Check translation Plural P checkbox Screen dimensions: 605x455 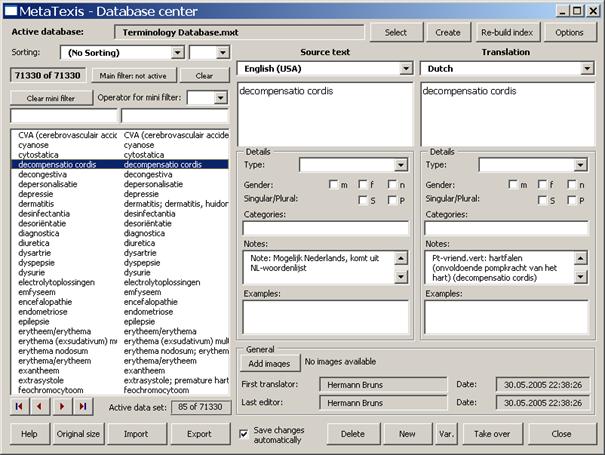[x=572, y=200]
